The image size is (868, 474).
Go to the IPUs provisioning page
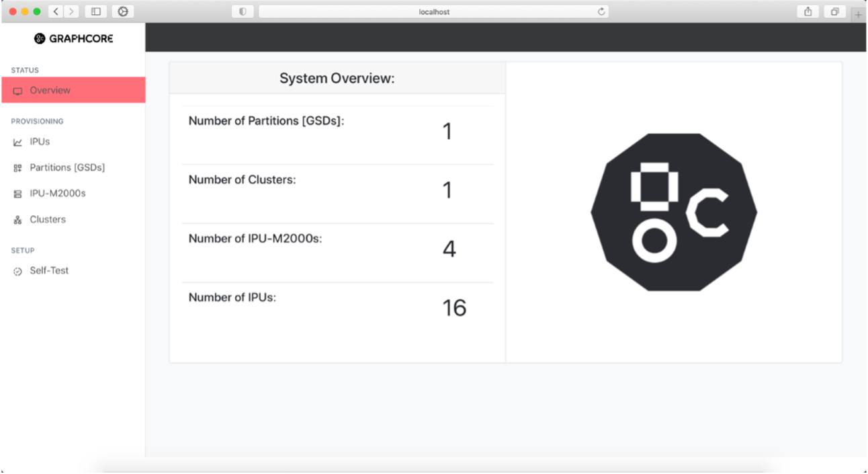40,142
